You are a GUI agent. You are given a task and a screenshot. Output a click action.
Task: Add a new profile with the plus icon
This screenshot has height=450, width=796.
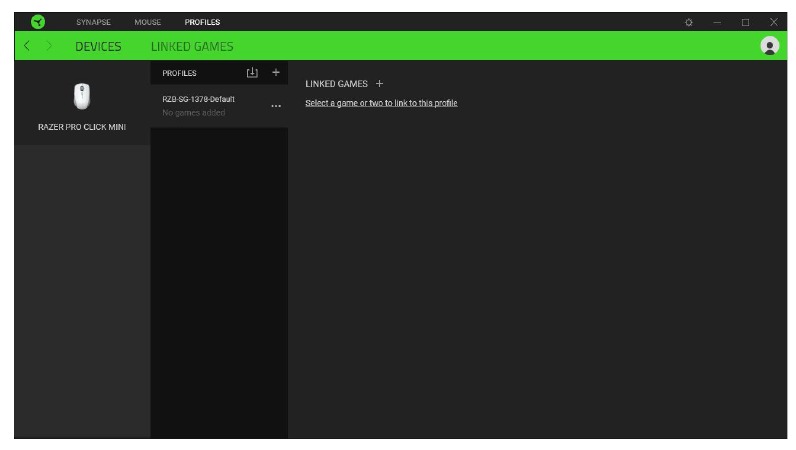click(276, 73)
